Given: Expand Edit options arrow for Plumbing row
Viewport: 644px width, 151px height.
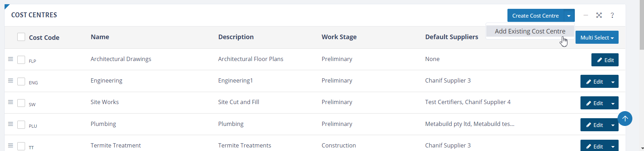Looking at the screenshot, I should [x=613, y=125].
